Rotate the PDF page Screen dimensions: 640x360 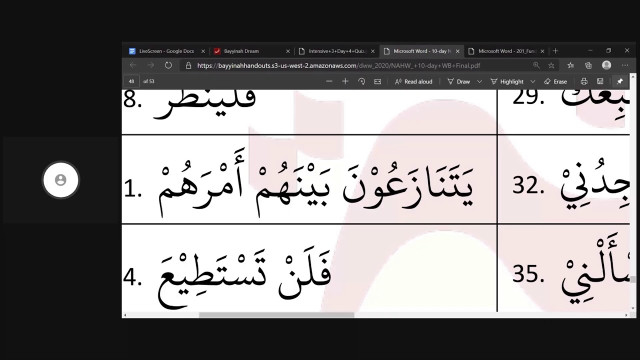361,81
